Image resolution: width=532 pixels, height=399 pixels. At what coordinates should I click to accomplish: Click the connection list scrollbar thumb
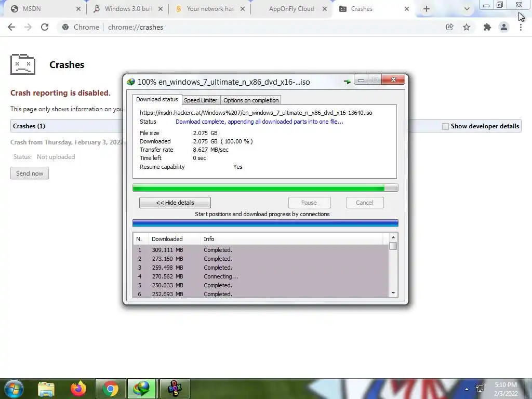[393, 246]
